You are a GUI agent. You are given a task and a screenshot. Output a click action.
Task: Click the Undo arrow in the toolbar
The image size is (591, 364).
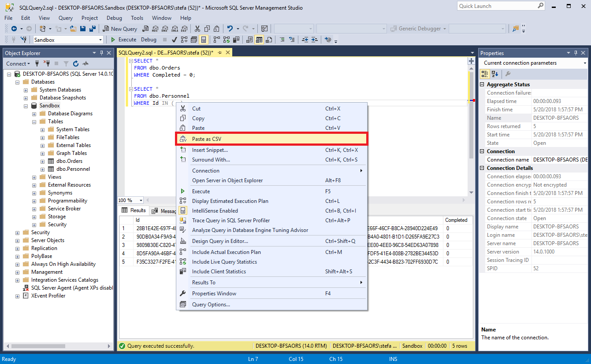pyautogui.click(x=230, y=29)
